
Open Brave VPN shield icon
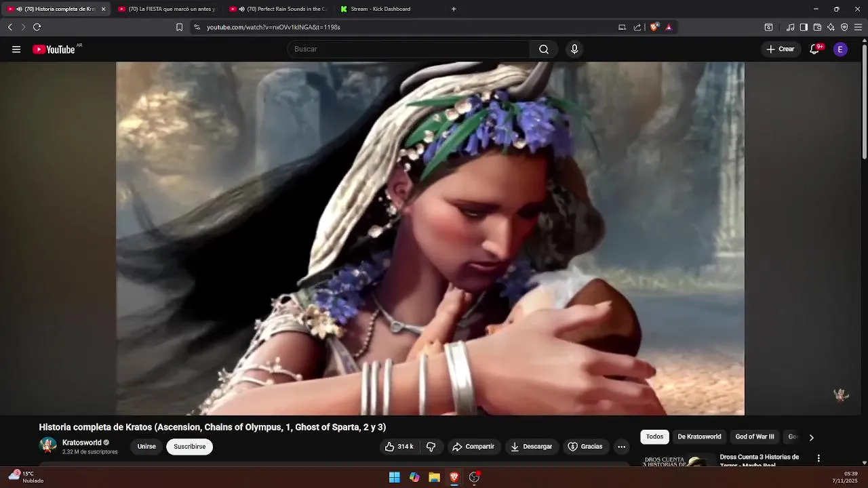click(x=844, y=27)
